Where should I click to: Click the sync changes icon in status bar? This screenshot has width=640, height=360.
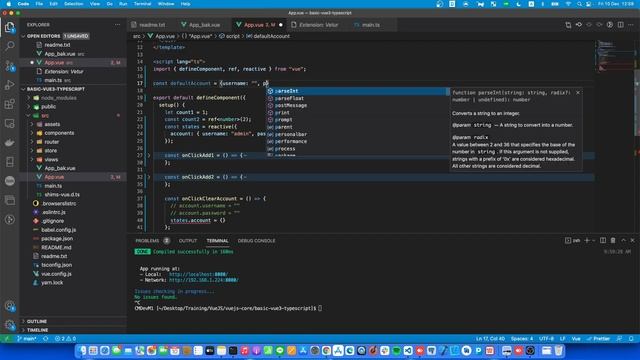coord(46,338)
